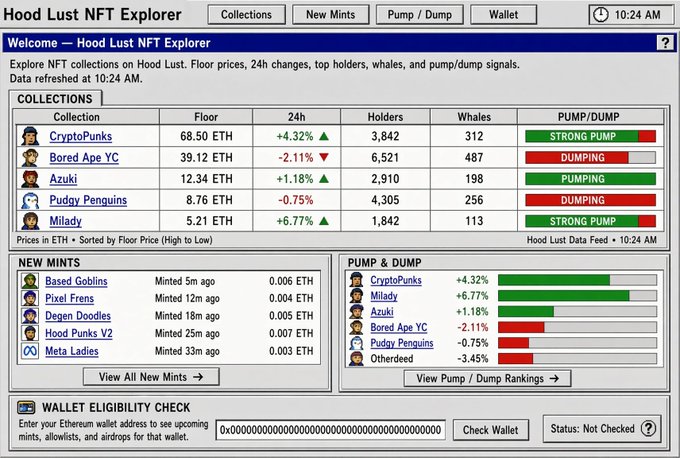This screenshot has width=680, height=458.
Task: Sort by the Whales column header
Action: point(474,117)
